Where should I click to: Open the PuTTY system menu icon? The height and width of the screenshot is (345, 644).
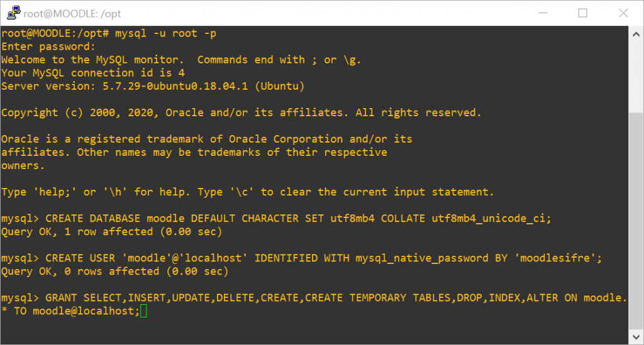(x=14, y=13)
